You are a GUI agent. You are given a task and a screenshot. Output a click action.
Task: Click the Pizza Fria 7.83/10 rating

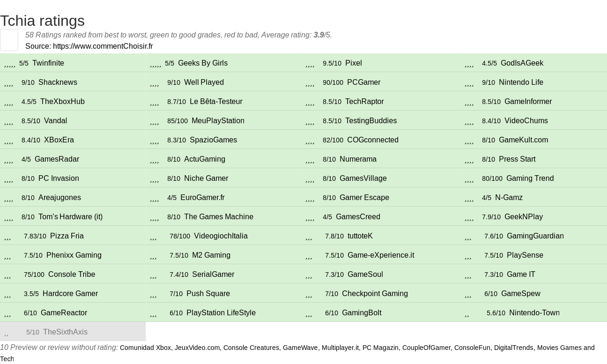tap(73, 236)
